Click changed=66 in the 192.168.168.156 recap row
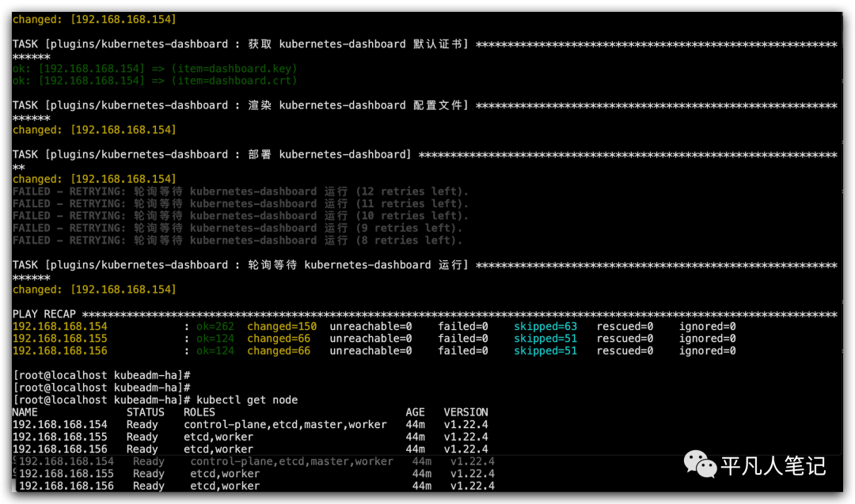Screen dimensions: 855x504 [x=279, y=351]
